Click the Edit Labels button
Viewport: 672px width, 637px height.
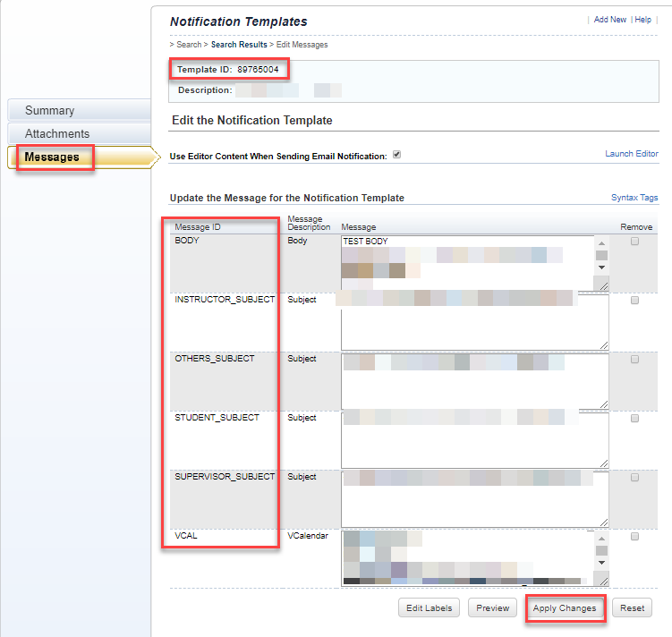click(429, 607)
